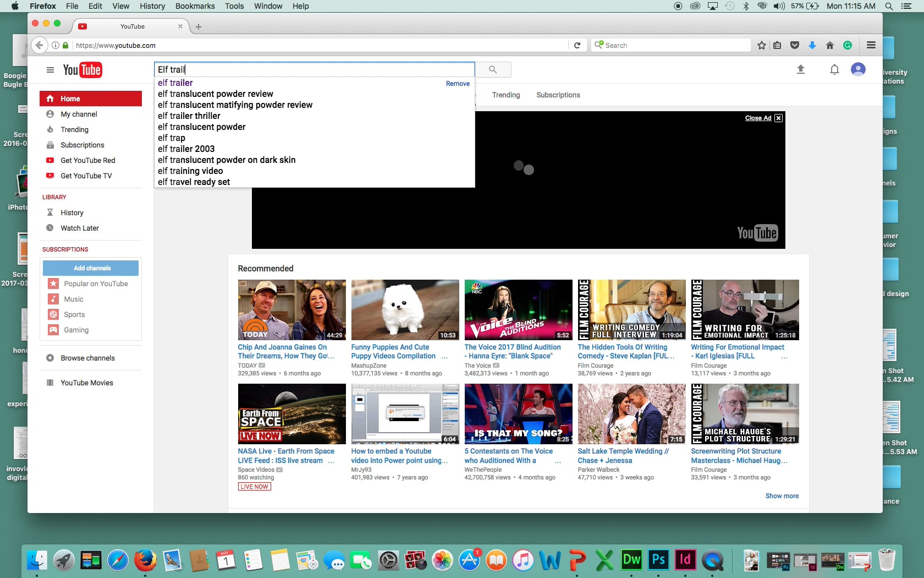The image size is (924, 578).
Task: Click the YouTube logo
Action: tap(82, 70)
